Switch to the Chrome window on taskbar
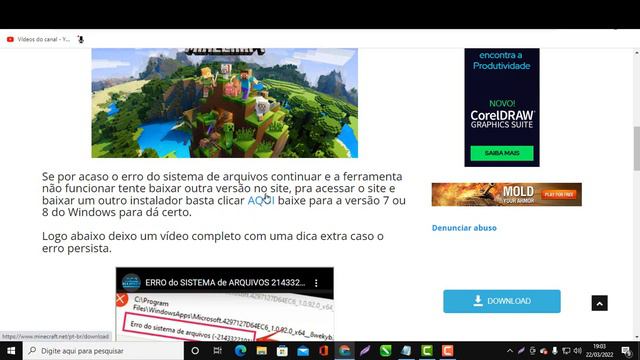Screen dimensions: 640x360 [x=344, y=351]
